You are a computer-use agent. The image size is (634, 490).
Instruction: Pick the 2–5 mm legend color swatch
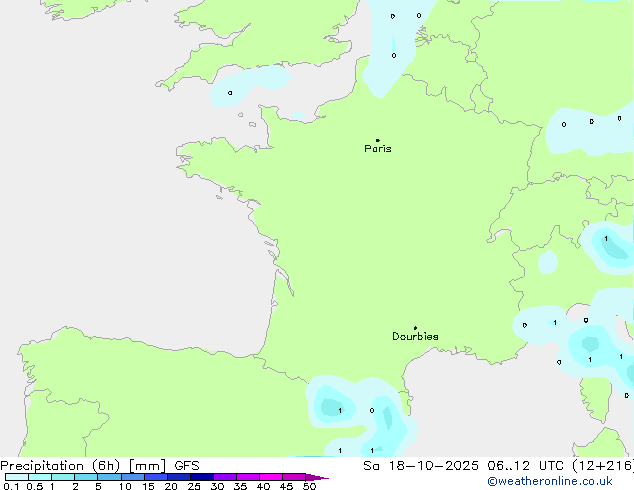tap(86, 477)
